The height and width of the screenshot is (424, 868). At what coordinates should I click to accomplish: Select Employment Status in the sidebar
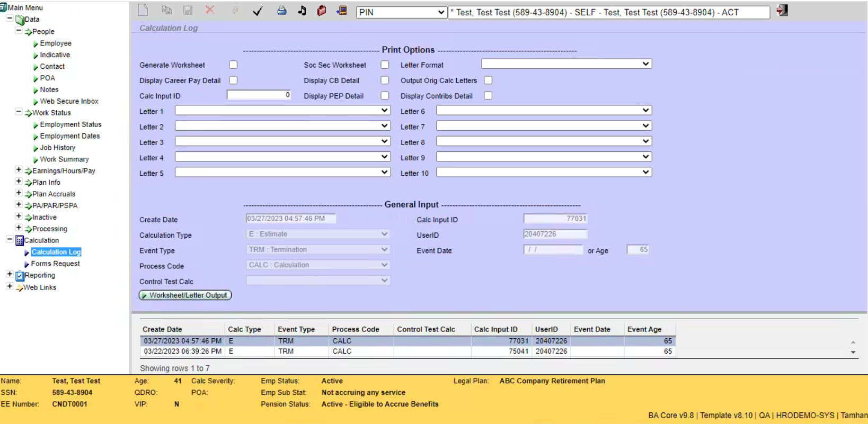click(70, 124)
